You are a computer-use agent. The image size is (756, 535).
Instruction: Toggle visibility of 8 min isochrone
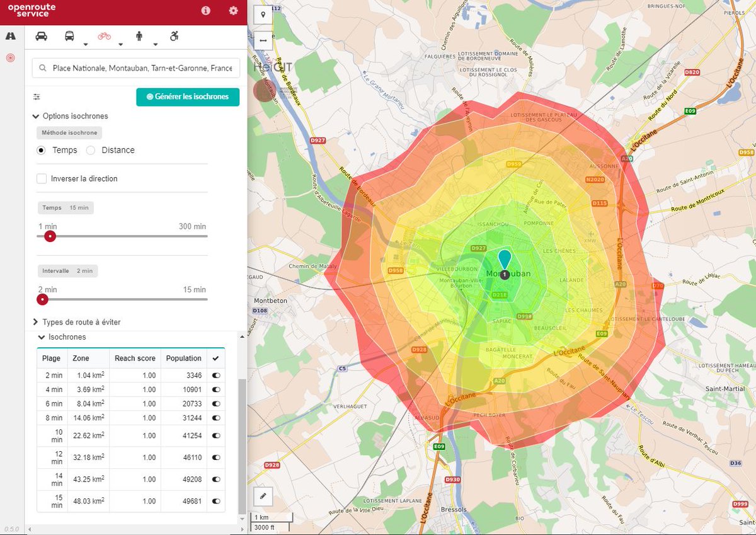216,418
